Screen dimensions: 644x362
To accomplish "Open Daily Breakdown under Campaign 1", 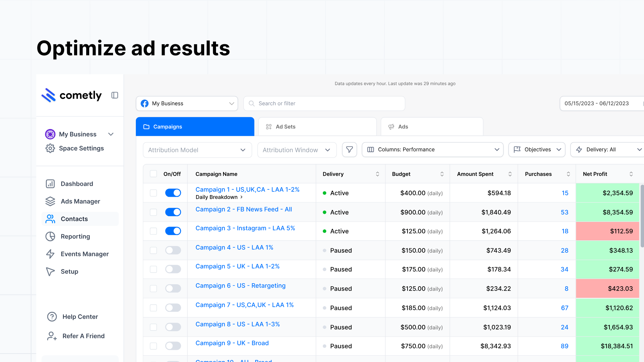I will (x=219, y=197).
